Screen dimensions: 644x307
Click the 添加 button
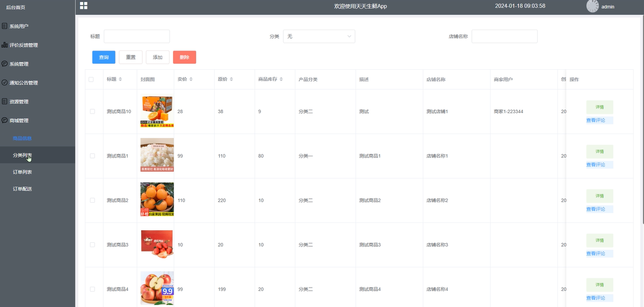158,57
